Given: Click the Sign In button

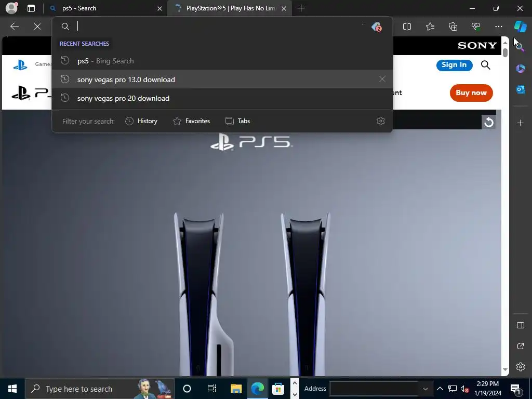Looking at the screenshot, I should (x=454, y=65).
